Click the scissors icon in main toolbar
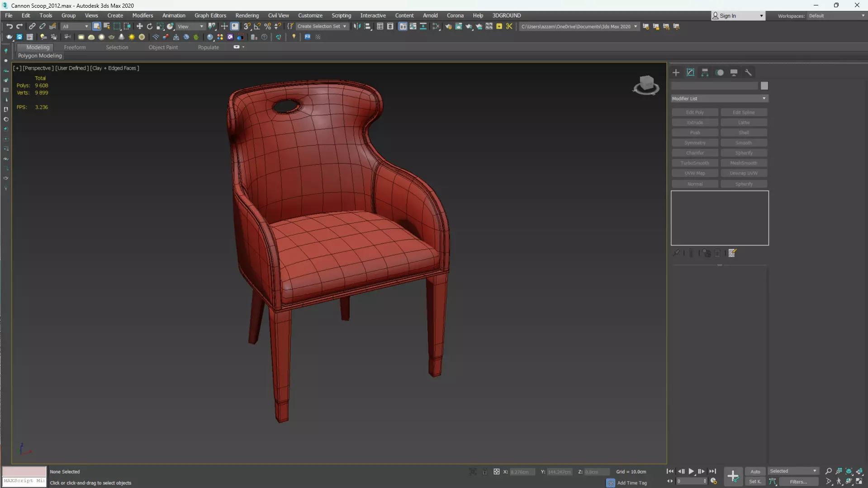 click(509, 26)
